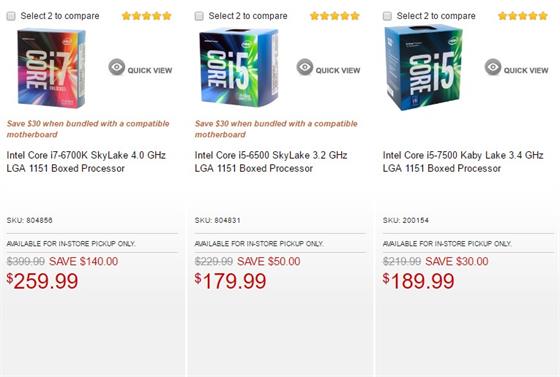The height and width of the screenshot is (377, 560).
Task: Tick compare checkbox for Core i7-6700K
Action: point(11,16)
